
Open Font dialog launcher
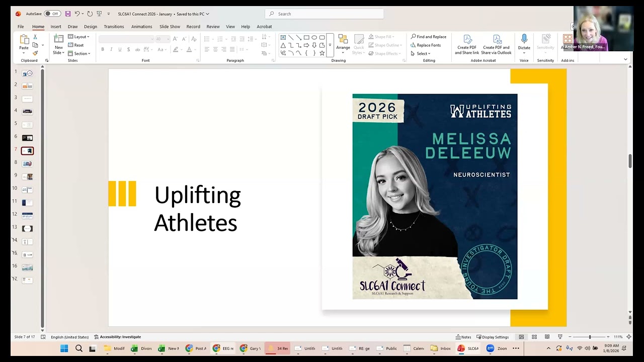point(198,60)
